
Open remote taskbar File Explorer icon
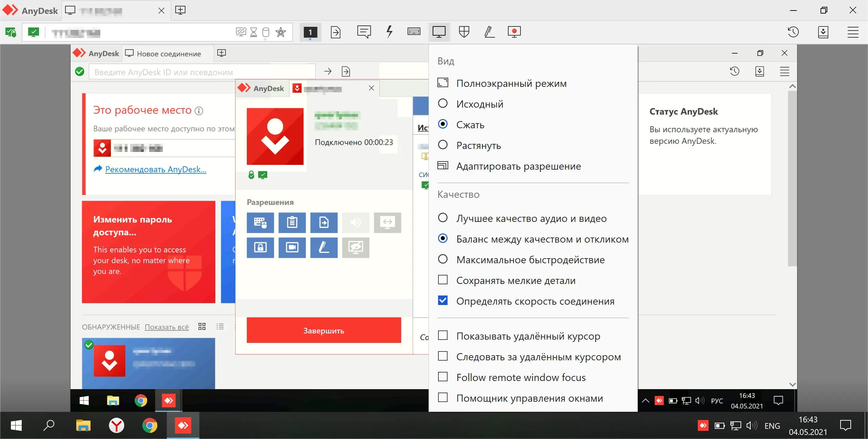pyautogui.click(x=113, y=401)
